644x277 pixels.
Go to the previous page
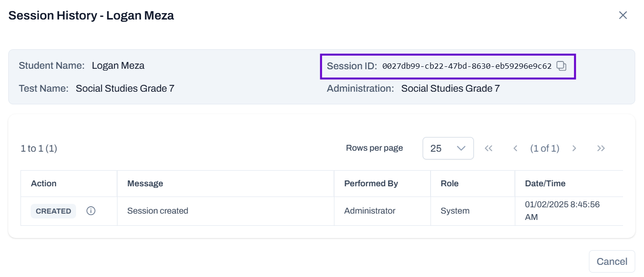click(x=515, y=148)
